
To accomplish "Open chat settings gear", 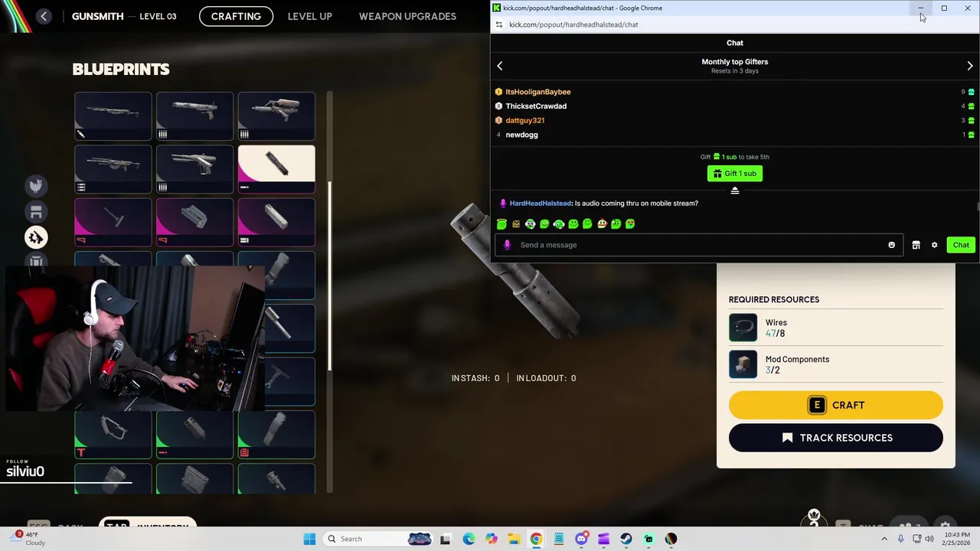I will click(934, 245).
